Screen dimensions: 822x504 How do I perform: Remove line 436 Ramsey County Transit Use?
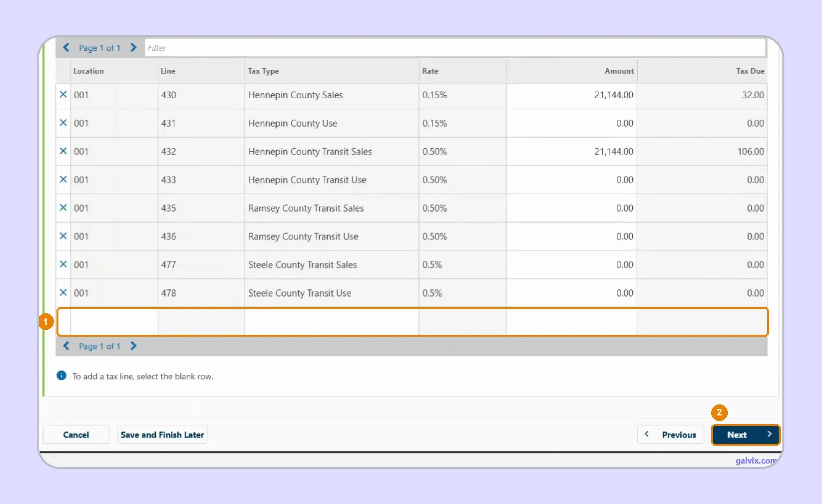(63, 236)
